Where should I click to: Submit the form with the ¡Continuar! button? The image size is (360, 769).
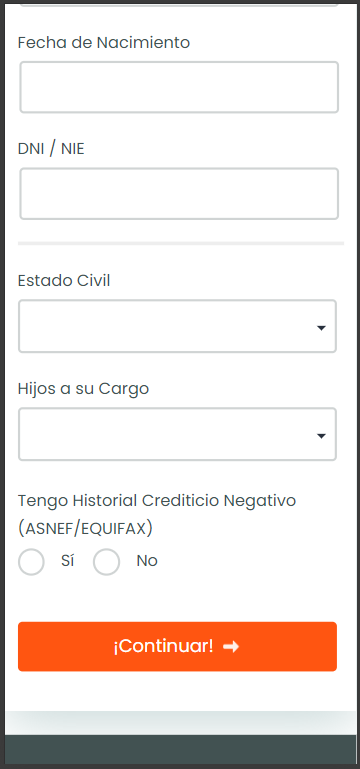click(x=178, y=646)
